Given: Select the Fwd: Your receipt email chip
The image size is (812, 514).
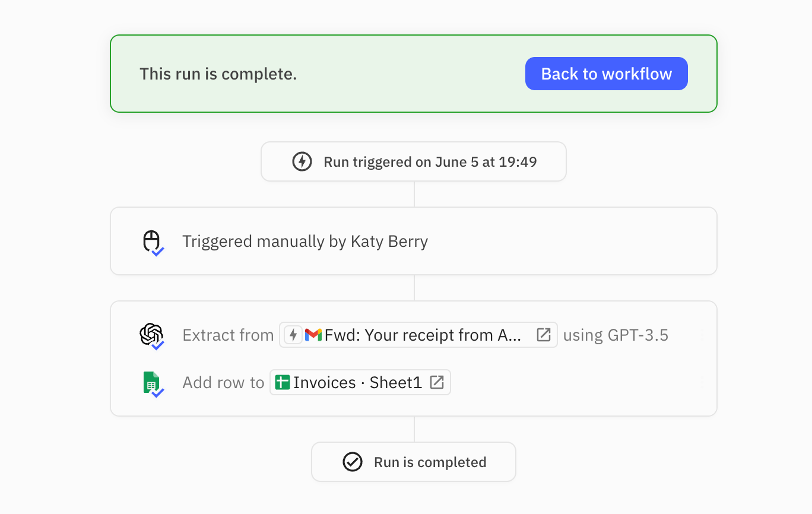Looking at the screenshot, I should [421, 335].
